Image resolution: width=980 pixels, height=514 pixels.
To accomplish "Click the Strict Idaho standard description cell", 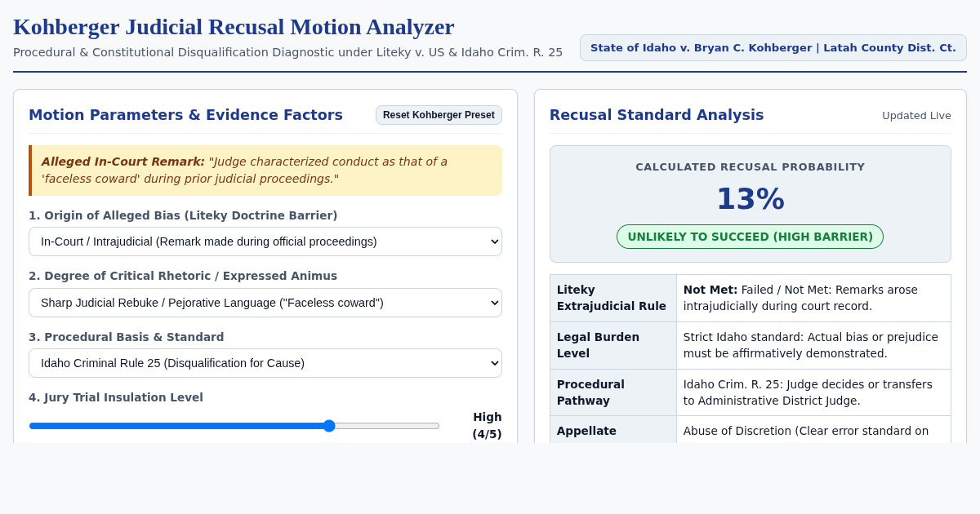I will (813, 345).
